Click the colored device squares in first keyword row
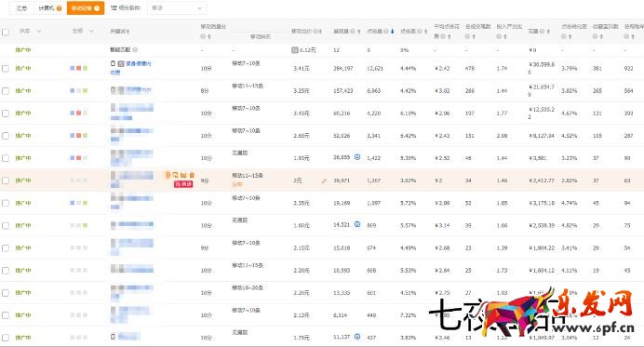This screenshot has height=347, width=644. pyautogui.click(x=78, y=68)
